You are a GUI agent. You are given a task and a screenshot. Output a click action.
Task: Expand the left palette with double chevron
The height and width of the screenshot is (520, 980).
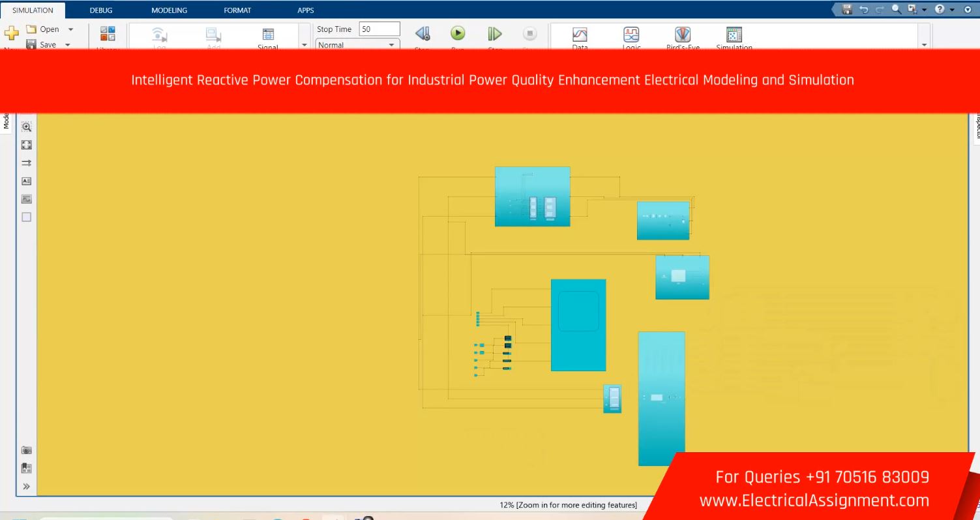pyautogui.click(x=27, y=486)
